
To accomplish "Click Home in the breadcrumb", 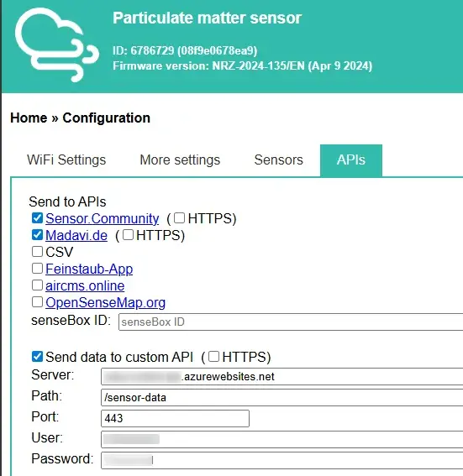I will (x=29, y=118).
